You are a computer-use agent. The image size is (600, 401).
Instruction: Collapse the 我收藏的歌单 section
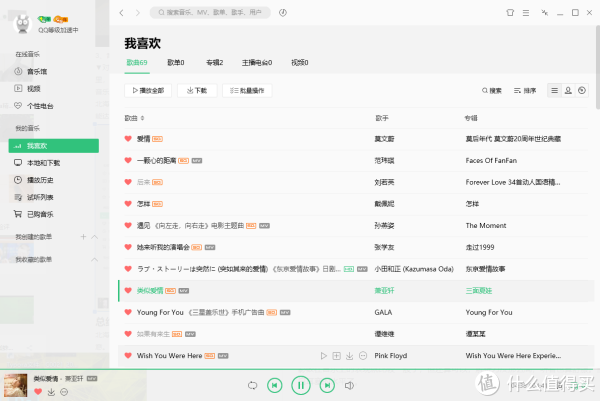coord(95,259)
